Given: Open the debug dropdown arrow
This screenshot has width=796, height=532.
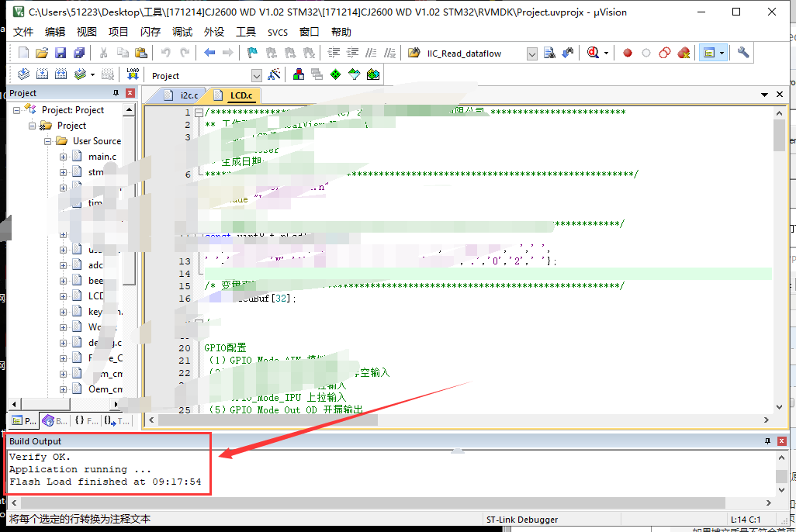Looking at the screenshot, I should 606,53.
